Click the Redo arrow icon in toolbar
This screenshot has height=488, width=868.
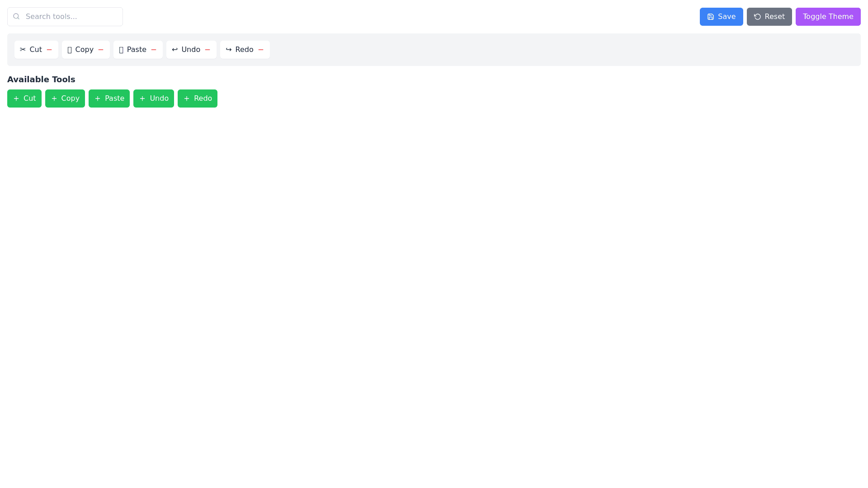click(228, 50)
